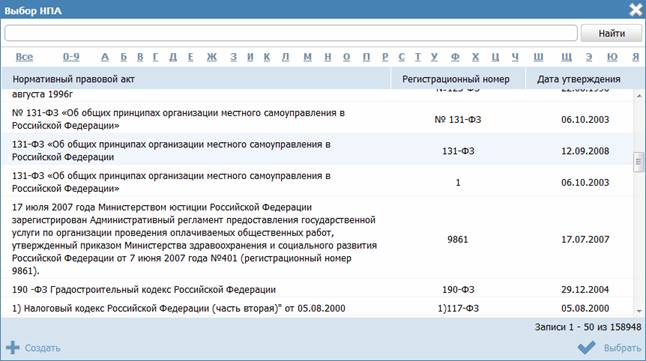Image resolution: width=646 pixels, height=361 pixels.
Task: Click the Найти search button
Action: [x=611, y=33]
